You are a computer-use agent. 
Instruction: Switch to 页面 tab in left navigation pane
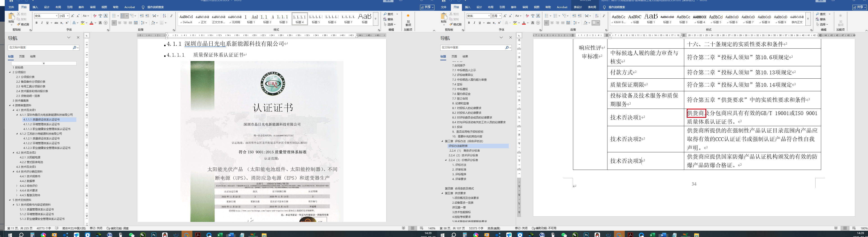[22, 56]
